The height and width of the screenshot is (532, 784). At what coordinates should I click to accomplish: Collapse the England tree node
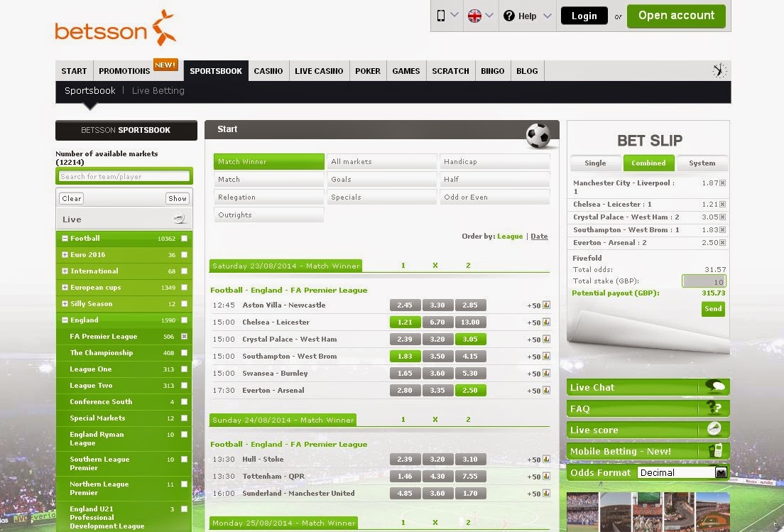[65, 320]
